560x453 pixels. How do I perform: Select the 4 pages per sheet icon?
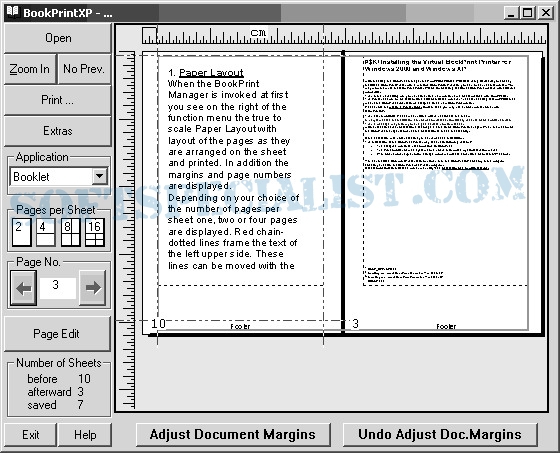click(x=46, y=232)
